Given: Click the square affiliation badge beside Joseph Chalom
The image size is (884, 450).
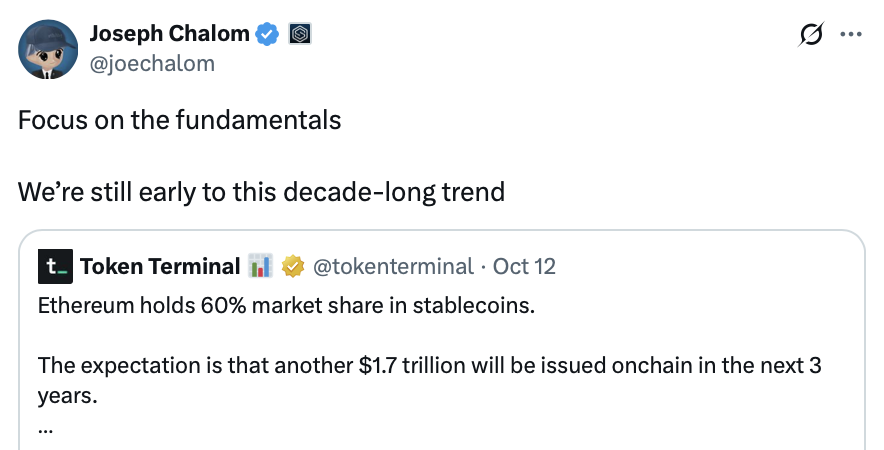Looking at the screenshot, I should [299, 34].
